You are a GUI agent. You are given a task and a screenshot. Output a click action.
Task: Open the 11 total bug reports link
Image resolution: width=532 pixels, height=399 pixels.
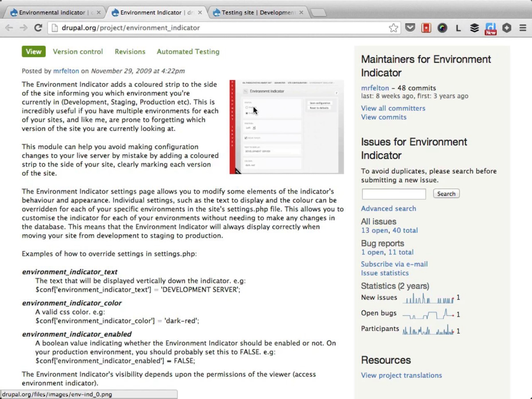pyautogui.click(x=401, y=252)
